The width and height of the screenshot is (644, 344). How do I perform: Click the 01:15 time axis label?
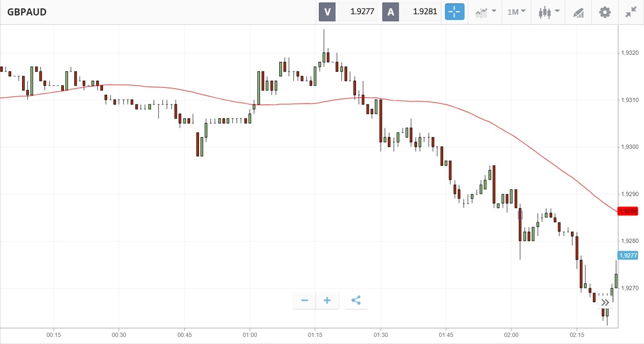point(315,335)
